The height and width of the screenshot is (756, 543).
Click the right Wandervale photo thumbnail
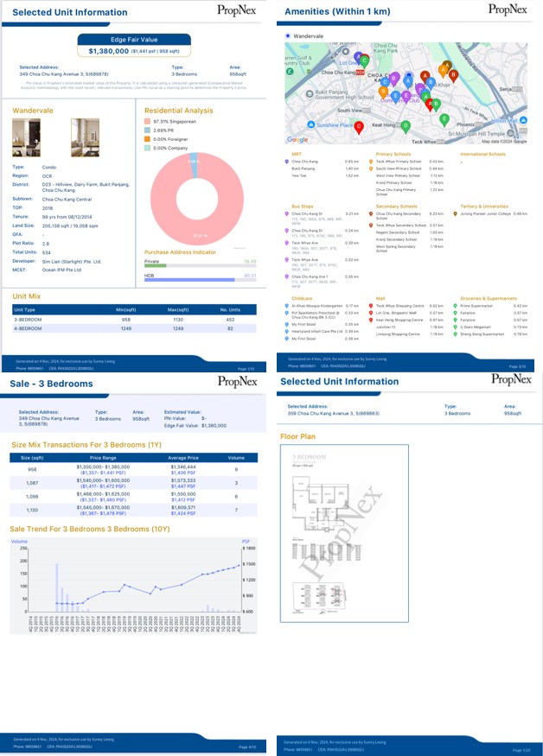(x=85, y=137)
